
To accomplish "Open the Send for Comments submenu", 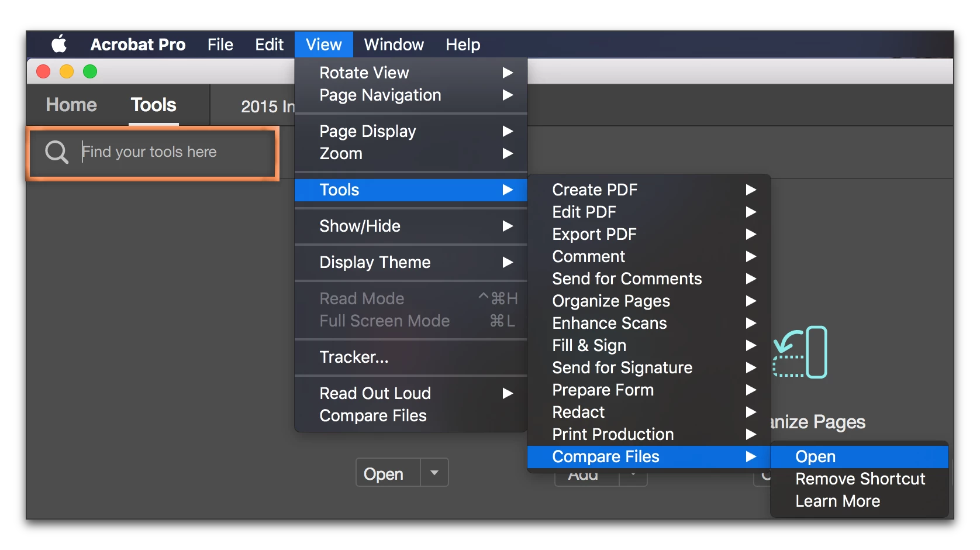I will (x=649, y=279).
